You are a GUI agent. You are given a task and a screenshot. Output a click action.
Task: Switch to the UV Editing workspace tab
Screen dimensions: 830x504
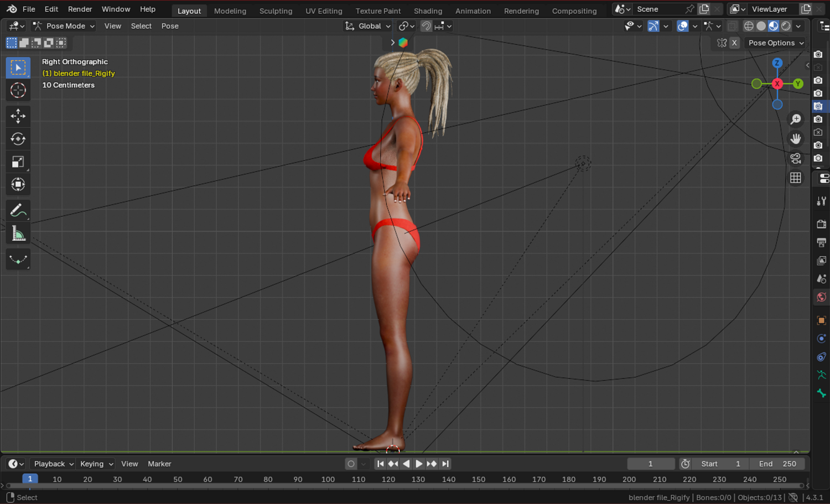tap(324, 11)
